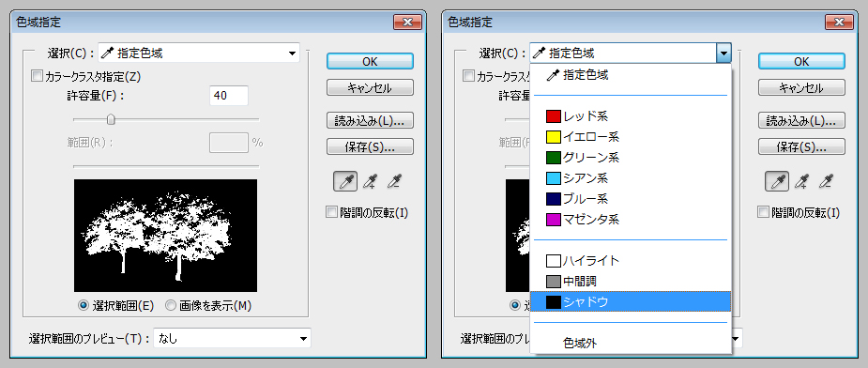The width and height of the screenshot is (868, 368).
Task: Choose グリーン系 from the dropdown list
Action: click(631, 158)
